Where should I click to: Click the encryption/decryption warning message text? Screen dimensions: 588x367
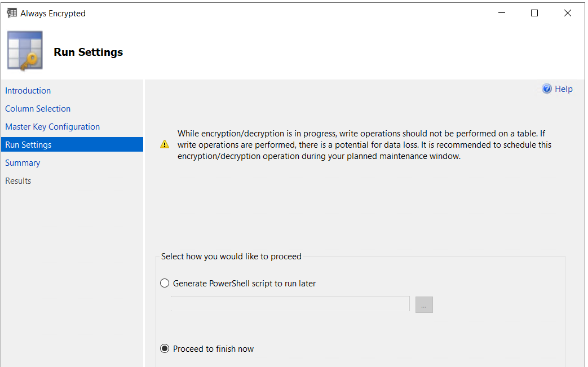364,145
